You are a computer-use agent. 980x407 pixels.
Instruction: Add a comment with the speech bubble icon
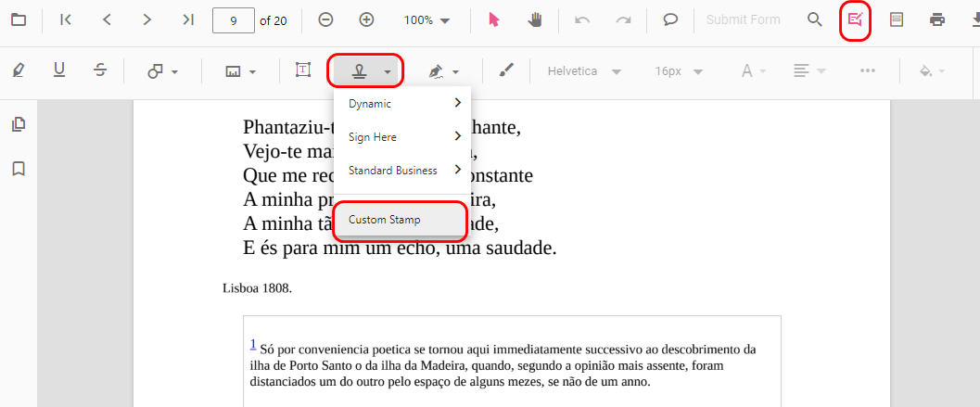[670, 20]
